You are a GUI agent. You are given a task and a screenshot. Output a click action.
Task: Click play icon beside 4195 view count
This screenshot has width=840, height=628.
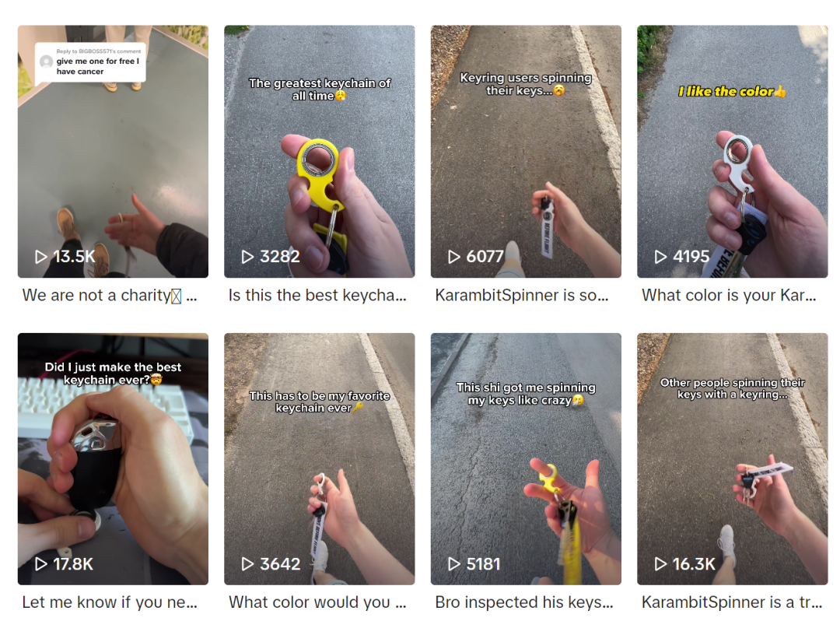click(x=660, y=257)
